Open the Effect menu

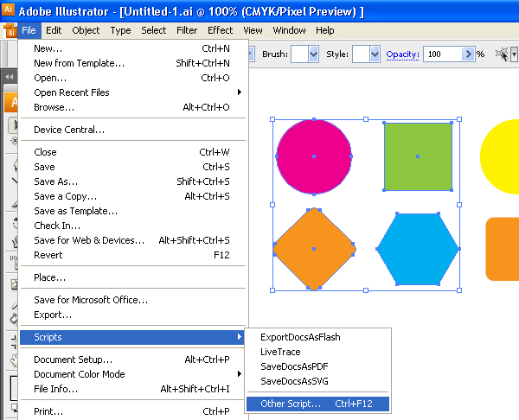(220, 30)
